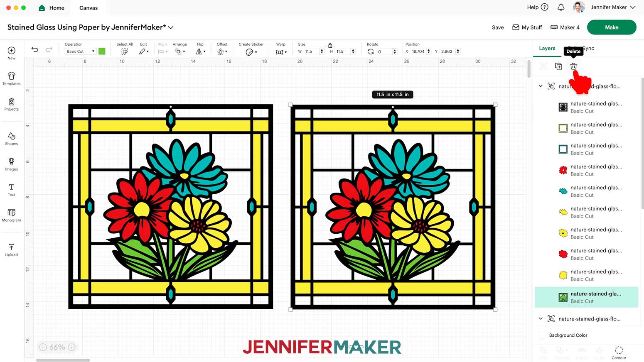Open the Jennifer Maker account menu
This screenshot has width=644, height=362.
click(604, 7)
